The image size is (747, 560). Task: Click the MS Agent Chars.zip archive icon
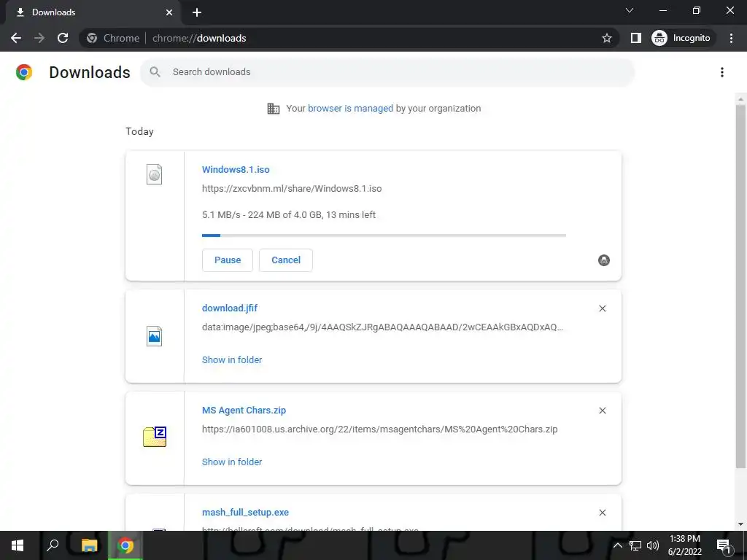155,437
